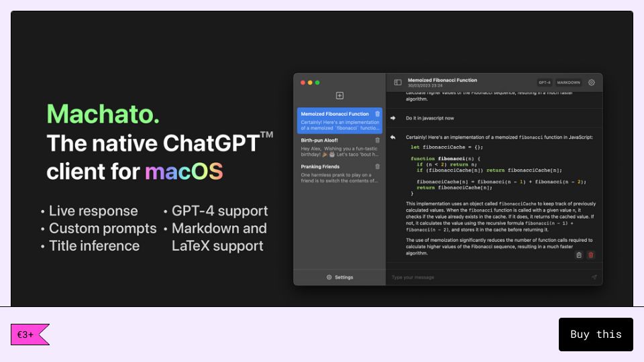This screenshot has height=362, width=644.
Task: Delete the Memoized Fibonacci Function conversation
Action: (x=378, y=114)
